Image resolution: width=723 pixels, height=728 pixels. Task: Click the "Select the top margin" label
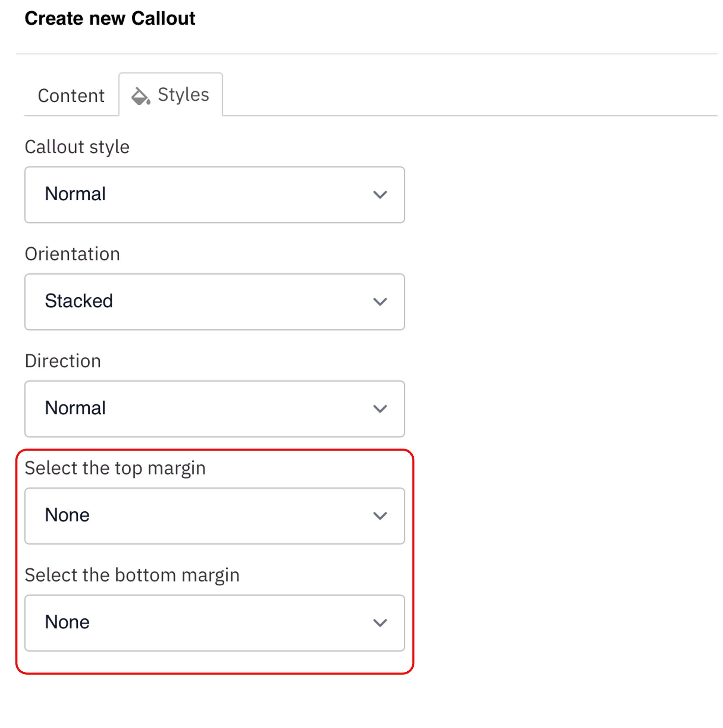pyautogui.click(x=115, y=468)
